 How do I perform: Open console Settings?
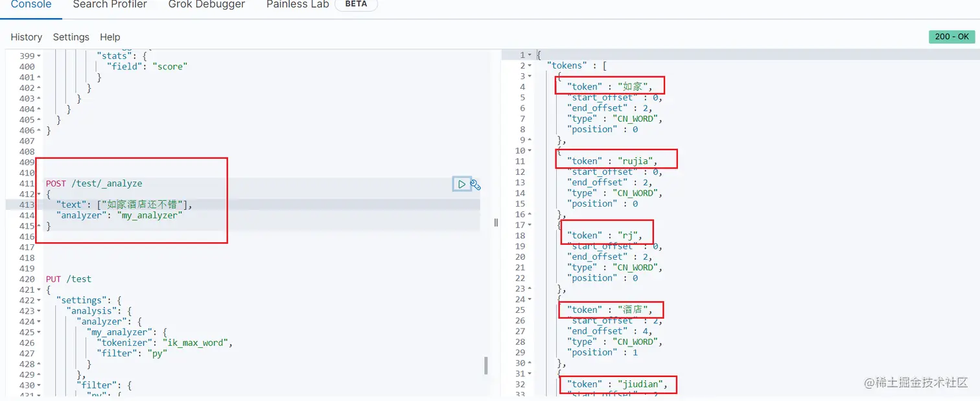[x=71, y=37]
